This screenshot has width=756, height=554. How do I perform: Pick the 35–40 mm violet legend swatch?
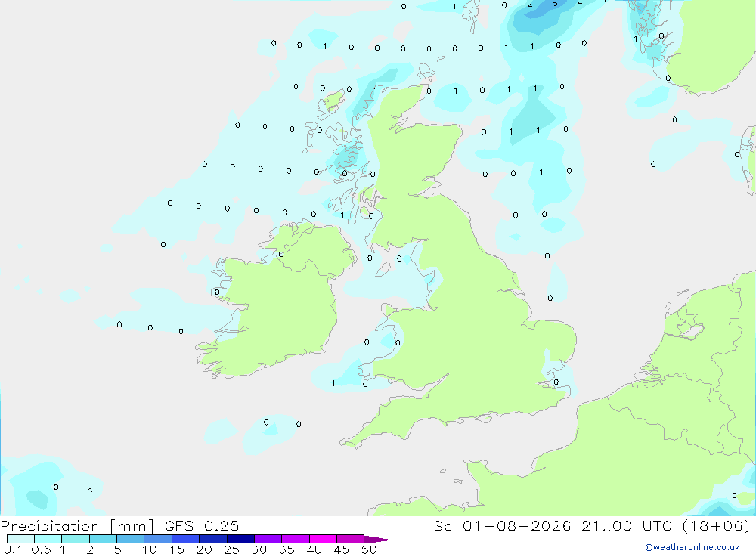click(x=296, y=539)
